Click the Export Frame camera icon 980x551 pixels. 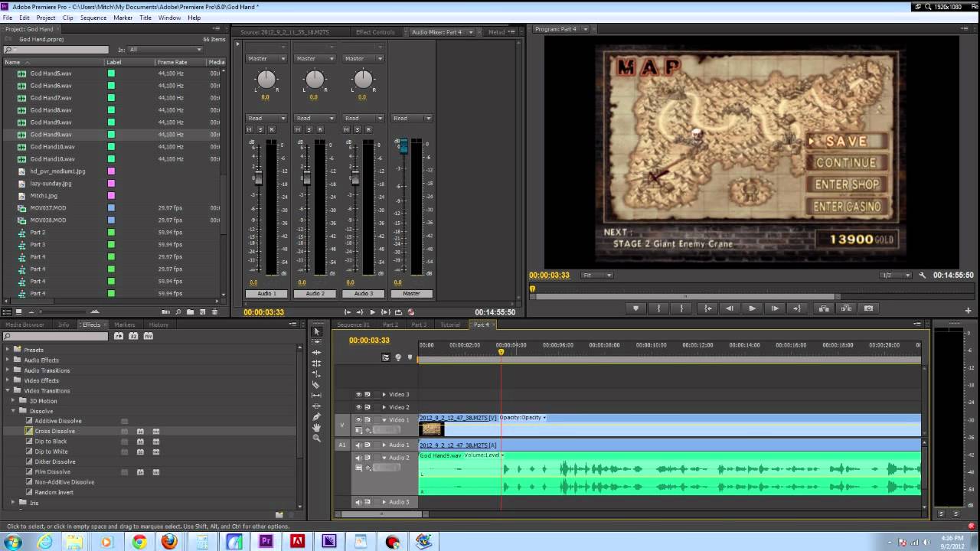(x=868, y=308)
